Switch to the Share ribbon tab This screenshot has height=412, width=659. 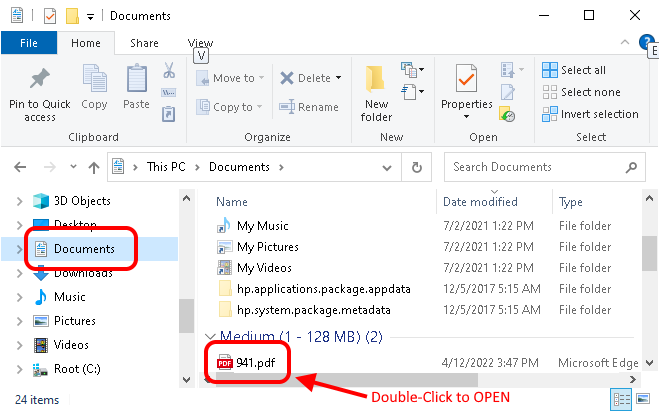[144, 43]
